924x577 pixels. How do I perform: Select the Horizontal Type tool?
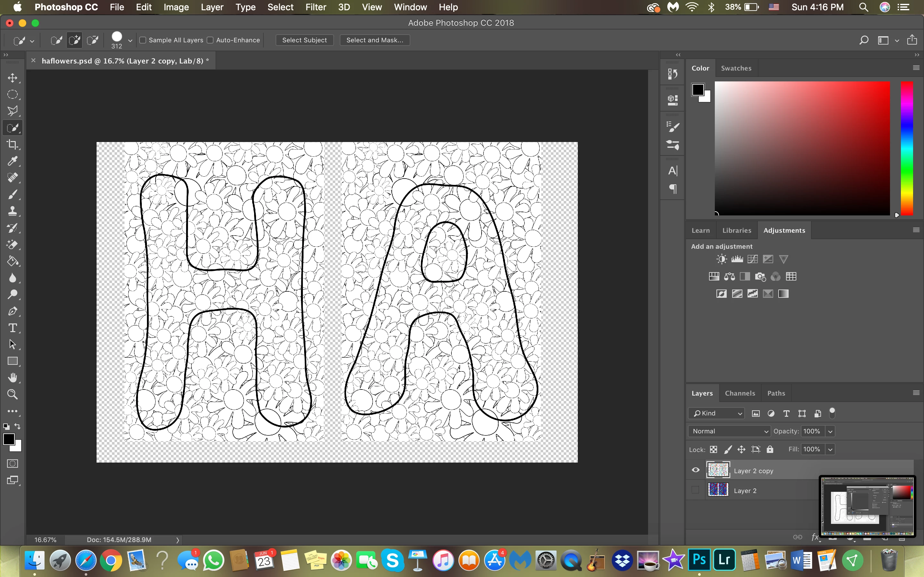click(x=13, y=328)
